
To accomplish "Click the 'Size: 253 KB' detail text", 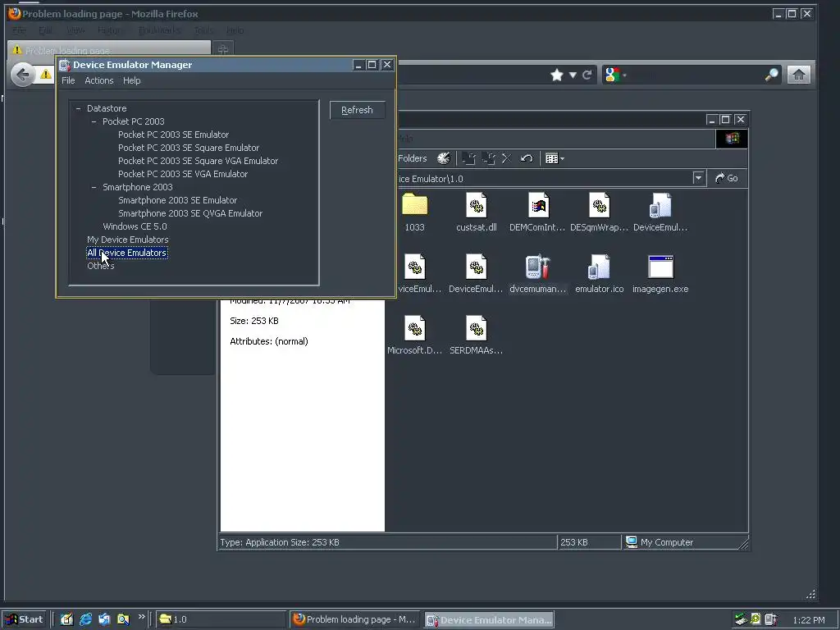I will [254, 321].
